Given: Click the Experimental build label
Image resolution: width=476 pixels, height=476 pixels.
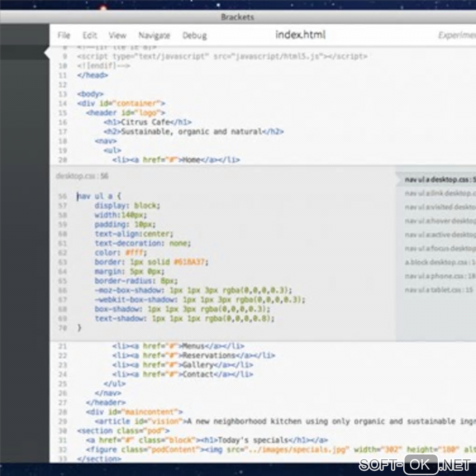Looking at the screenshot, I should click(x=456, y=35).
